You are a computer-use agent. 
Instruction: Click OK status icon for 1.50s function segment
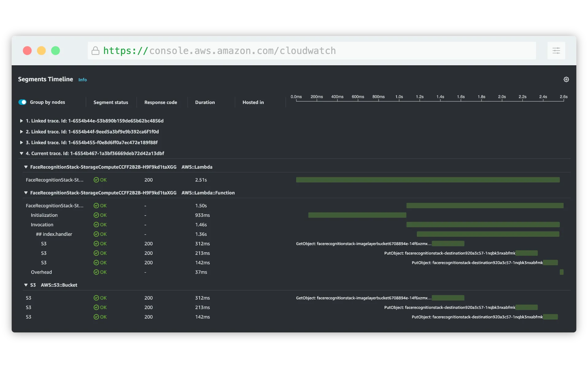96,206
